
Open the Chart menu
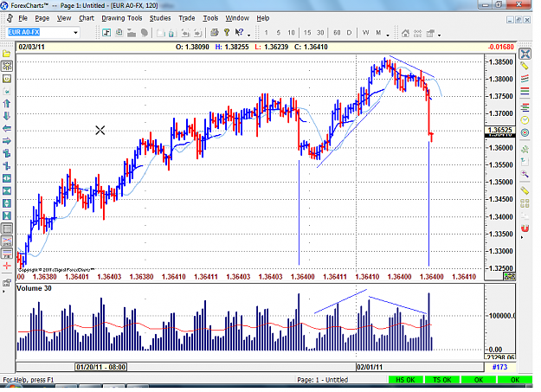[x=87, y=18]
